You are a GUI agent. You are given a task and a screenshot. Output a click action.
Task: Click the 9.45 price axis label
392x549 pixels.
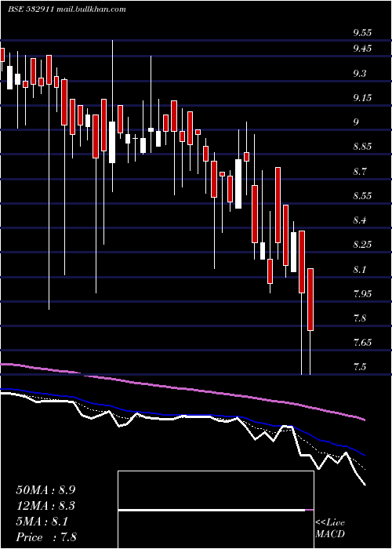pos(362,49)
